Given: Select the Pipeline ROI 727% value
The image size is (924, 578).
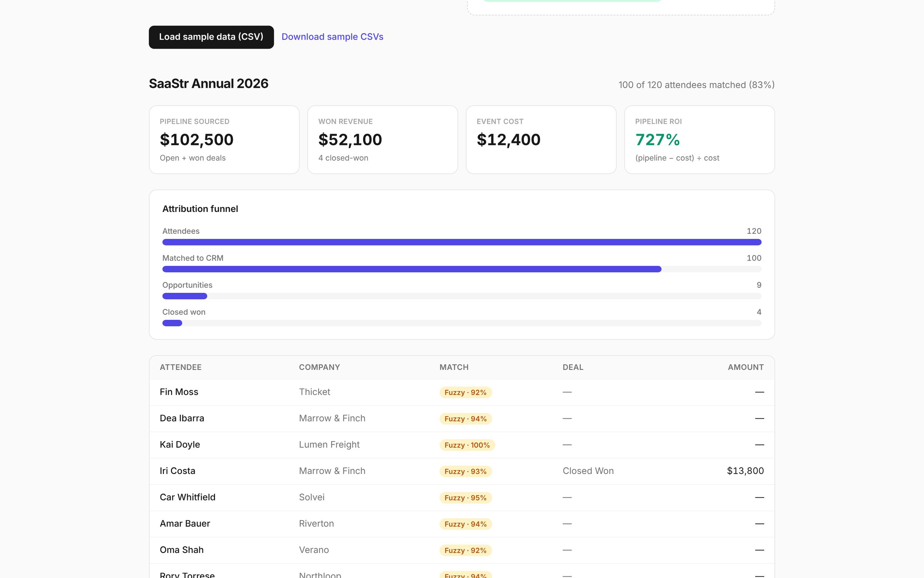Looking at the screenshot, I should [x=658, y=139].
